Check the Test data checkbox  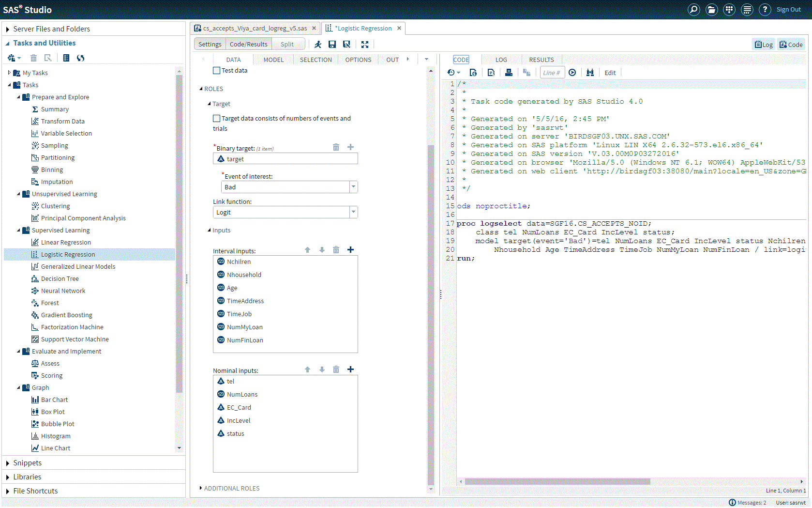[x=216, y=70]
